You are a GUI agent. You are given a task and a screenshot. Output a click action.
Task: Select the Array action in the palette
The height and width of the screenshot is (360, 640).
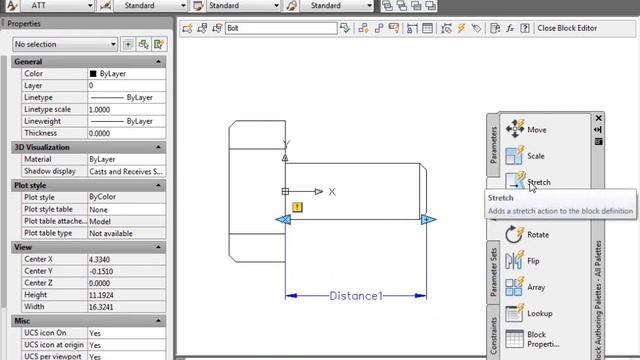(525, 287)
